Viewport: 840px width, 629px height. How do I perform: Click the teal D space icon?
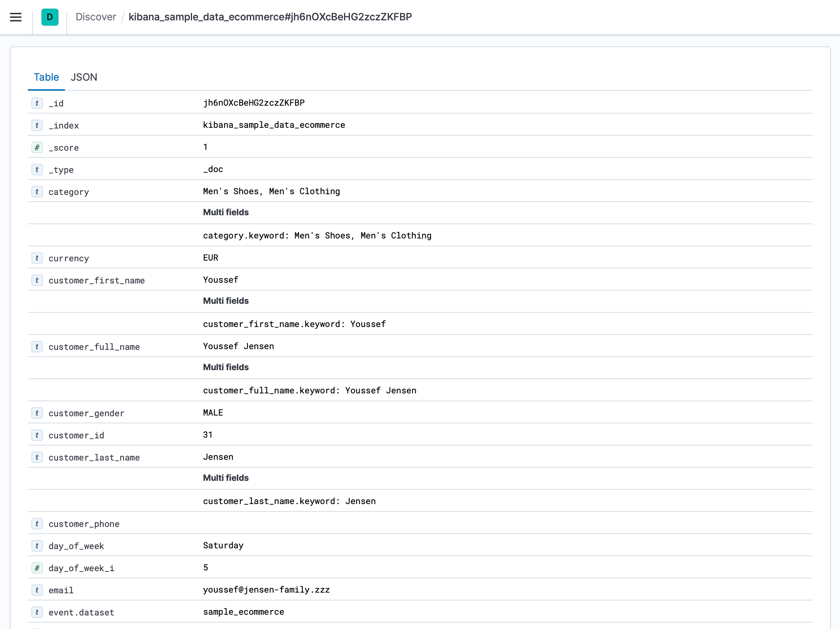[x=49, y=17]
